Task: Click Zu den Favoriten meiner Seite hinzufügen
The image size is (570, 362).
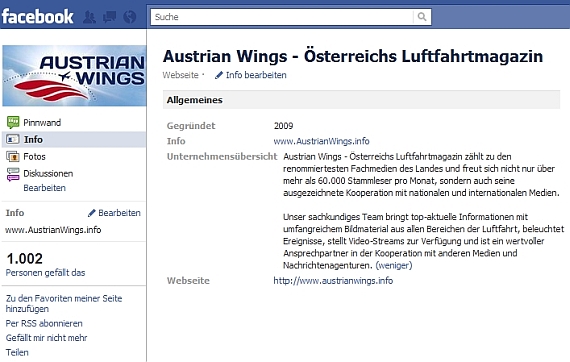Action: pyautogui.click(x=64, y=303)
